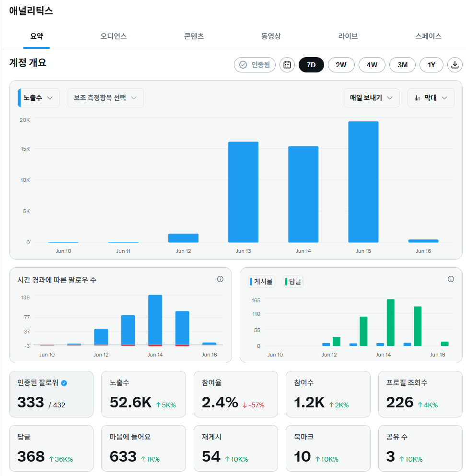The image size is (466, 476).
Task: Switch to the 오디언스 tab
Action: coord(114,36)
